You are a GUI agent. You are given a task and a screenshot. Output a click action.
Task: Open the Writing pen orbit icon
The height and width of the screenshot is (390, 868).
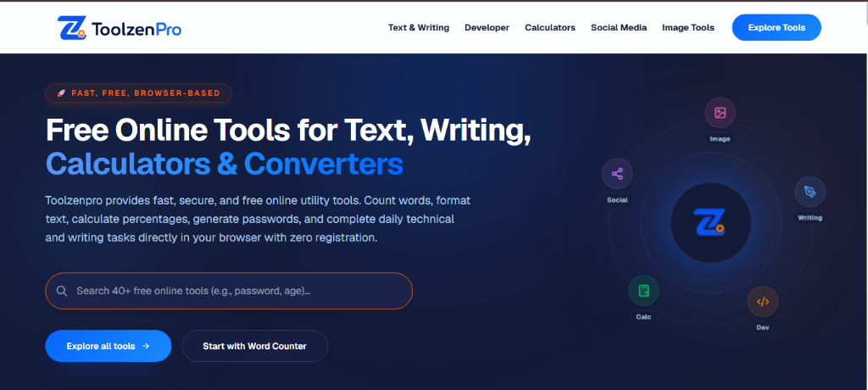pos(810,192)
